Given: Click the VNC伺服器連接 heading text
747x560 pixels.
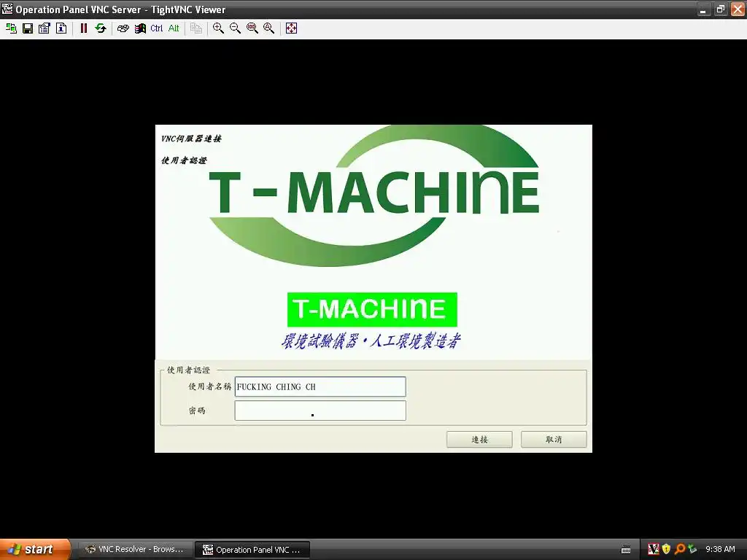Looking at the screenshot, I should pos(191,139).
